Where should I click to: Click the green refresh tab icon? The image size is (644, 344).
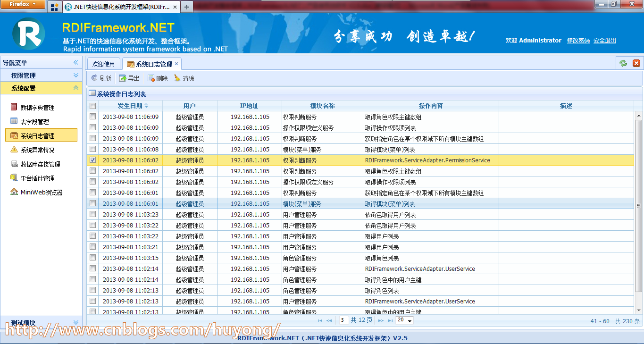[623, 63]
